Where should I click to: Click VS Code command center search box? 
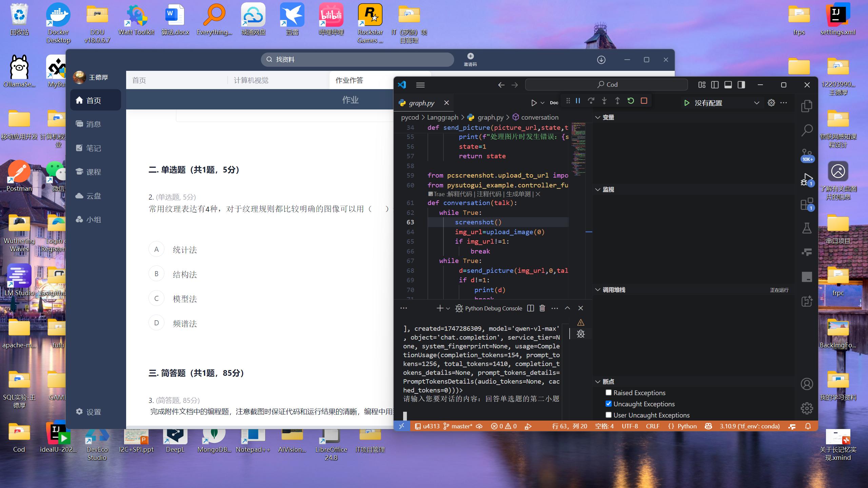pyautogui.click(x=606, y=84)
